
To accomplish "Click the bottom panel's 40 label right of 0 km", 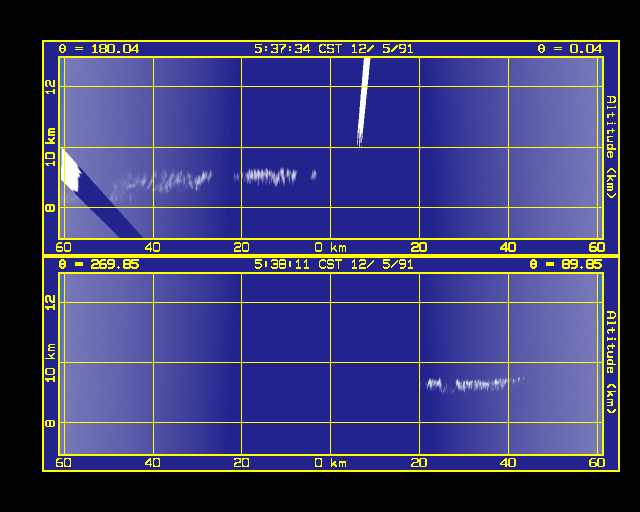I will click(x=508, y=463).
